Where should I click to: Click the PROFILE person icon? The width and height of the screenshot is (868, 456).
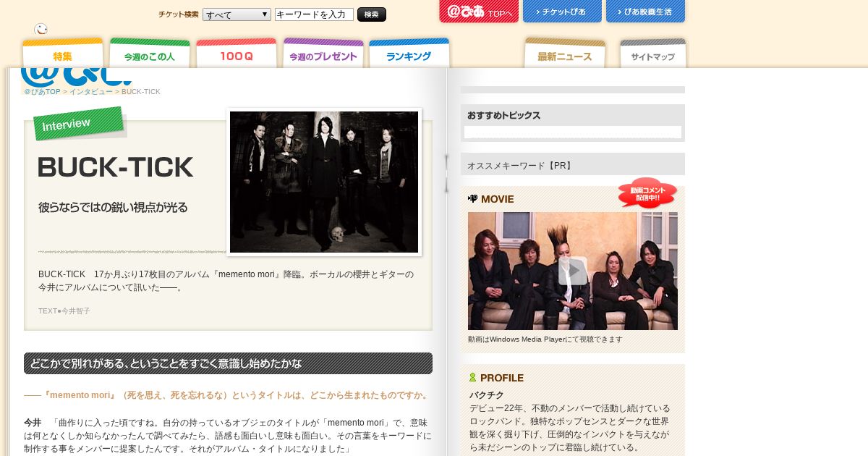click(472, 377)
